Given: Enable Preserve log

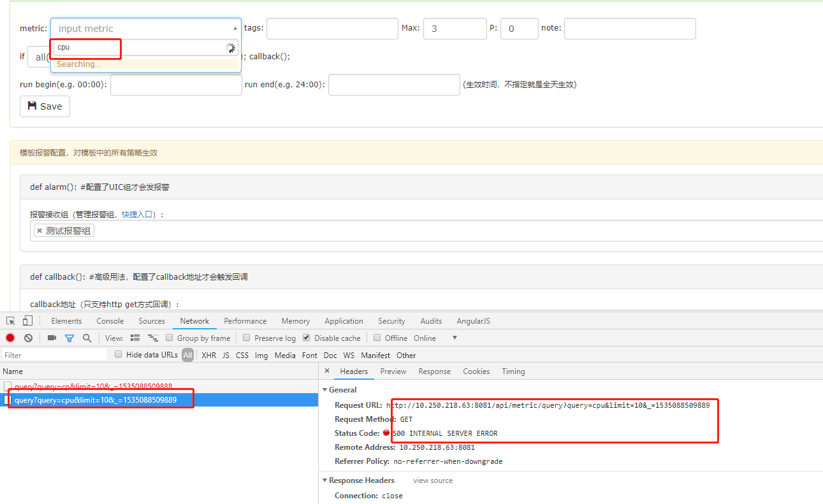Looking at the screenshot, I should 246,338.
